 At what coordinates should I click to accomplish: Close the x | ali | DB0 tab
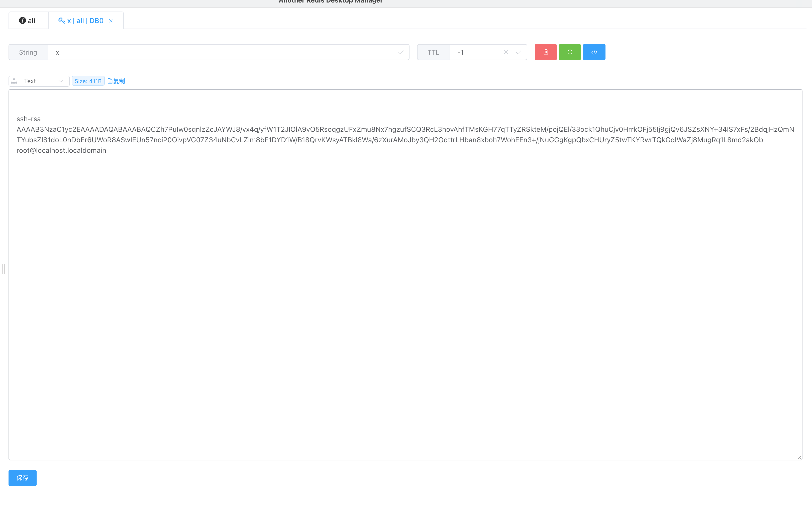[x=111, y=21]
